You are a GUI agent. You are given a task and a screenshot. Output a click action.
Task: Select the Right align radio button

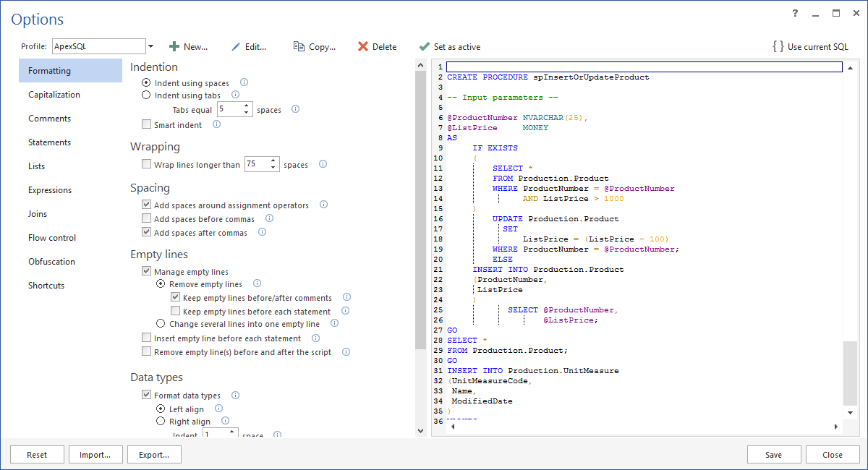161,422
